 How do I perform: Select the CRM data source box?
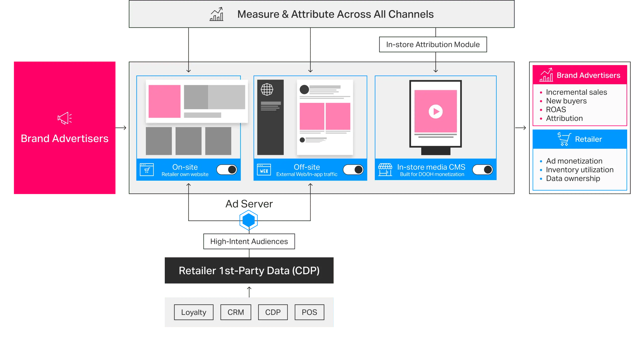point(236,312)
